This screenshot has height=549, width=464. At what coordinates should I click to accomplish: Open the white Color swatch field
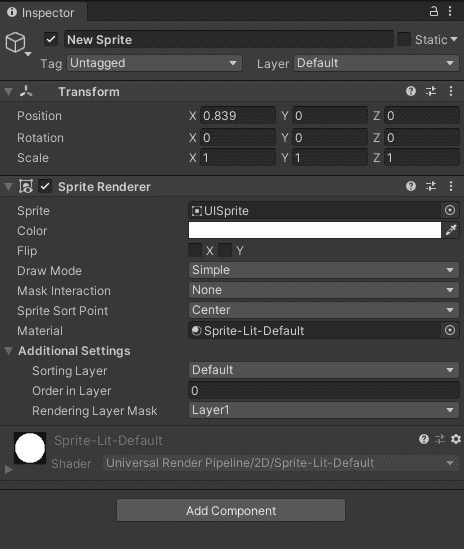(x=315, y=230)
